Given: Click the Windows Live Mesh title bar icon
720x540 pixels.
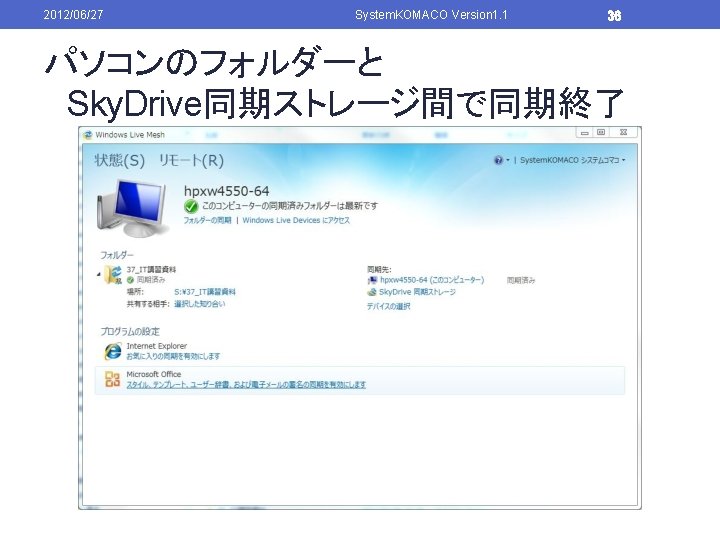Looking at the screenshot, I should [x=88, y=135].
